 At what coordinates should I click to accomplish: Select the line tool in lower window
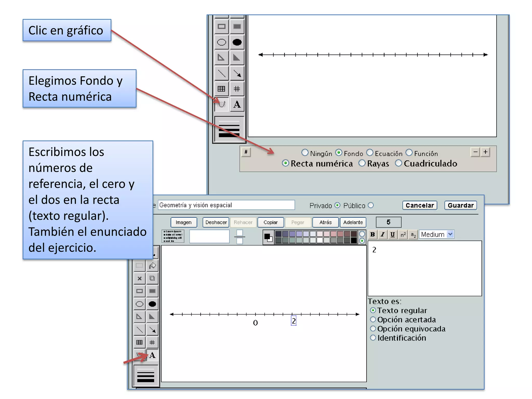[x=139, y=330]
